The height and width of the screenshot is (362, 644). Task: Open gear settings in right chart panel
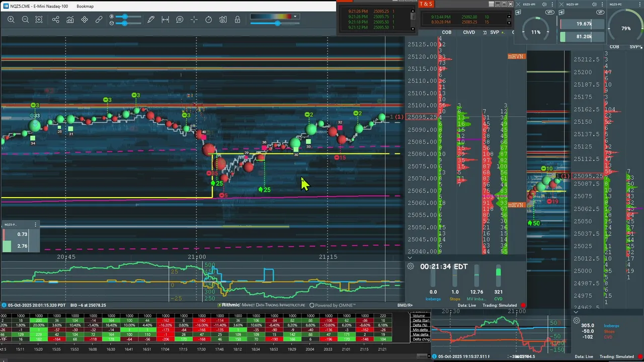(x=577, y=320)
